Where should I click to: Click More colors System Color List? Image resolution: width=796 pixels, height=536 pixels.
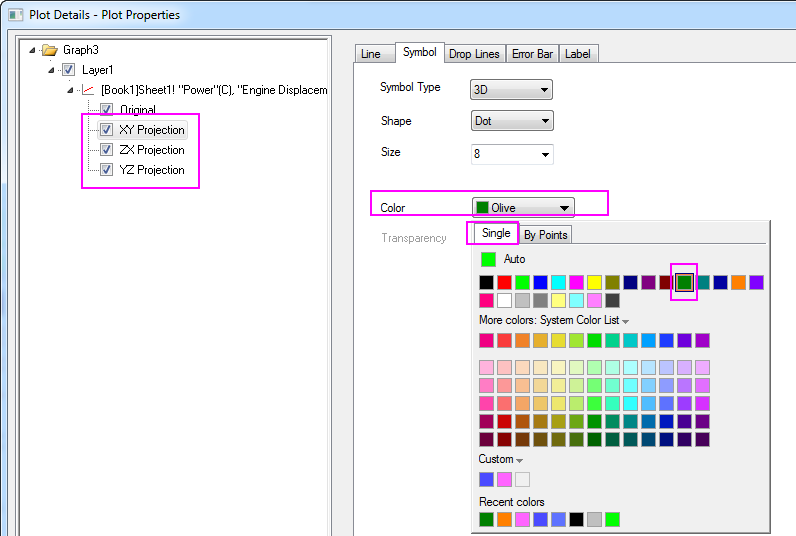coord(553,320)
